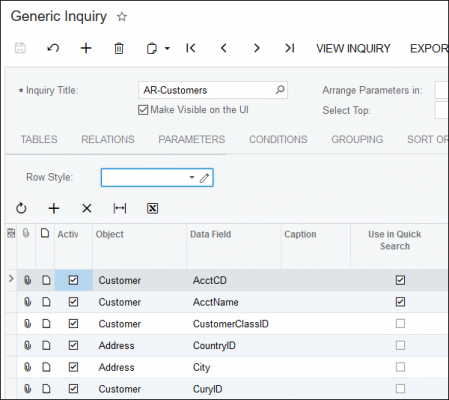Click the Data Field column header
This screenshot has height=400, width=449.
211,234
